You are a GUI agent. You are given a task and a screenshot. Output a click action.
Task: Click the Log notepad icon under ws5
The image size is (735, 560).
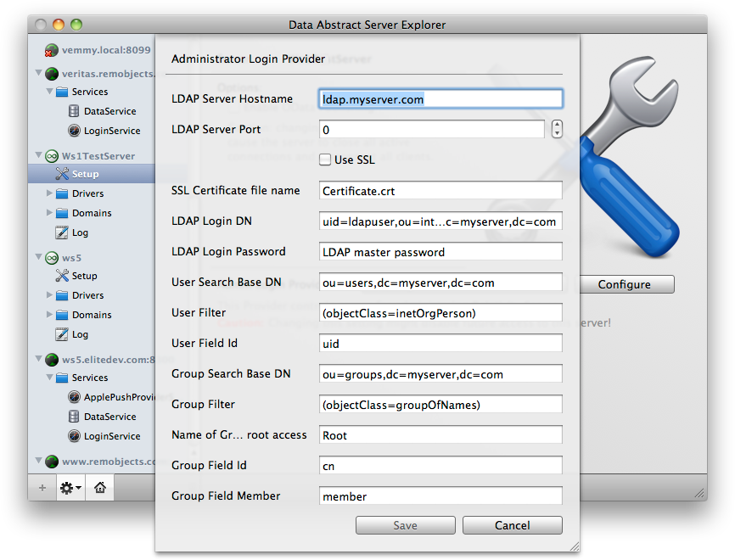(62, 334)
